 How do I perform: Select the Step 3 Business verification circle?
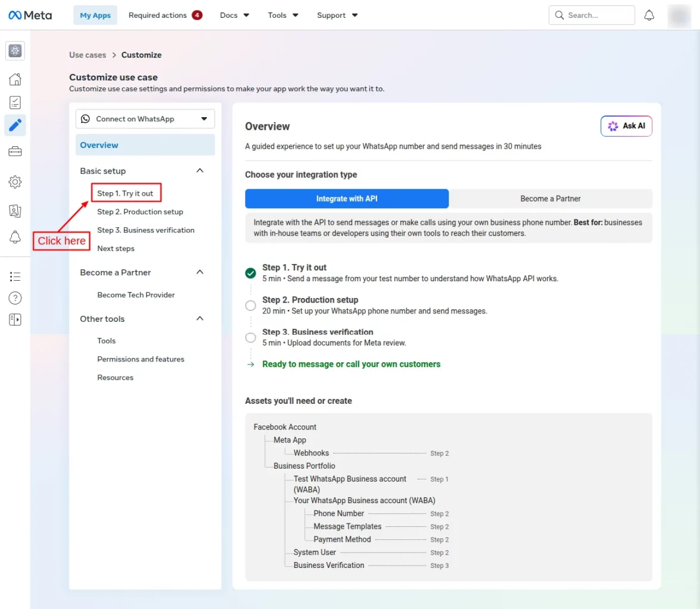click(250, 338)
